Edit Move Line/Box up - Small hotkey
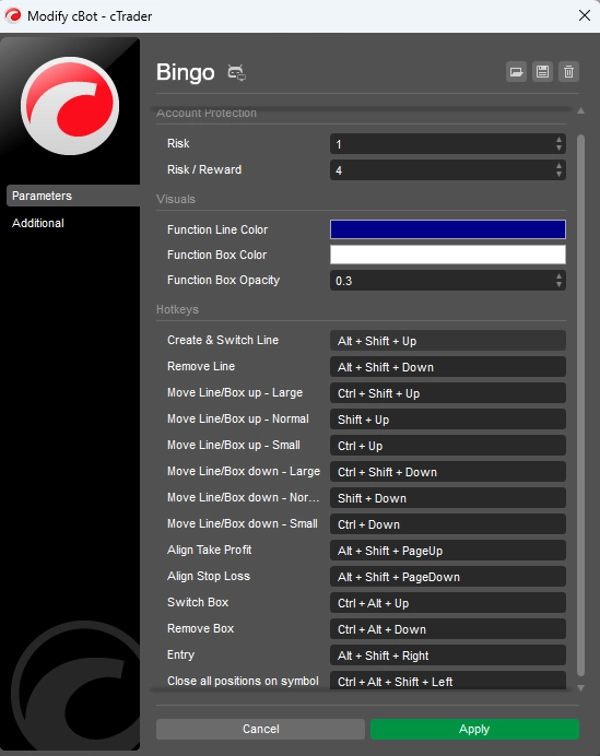Image resolution: width=600 pixels, height=756 pixels. tap(448, 446)
